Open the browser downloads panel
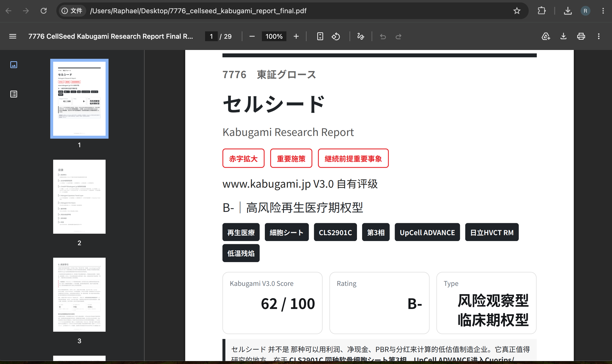Screen dimensions: 612x364 click(568, 11)
